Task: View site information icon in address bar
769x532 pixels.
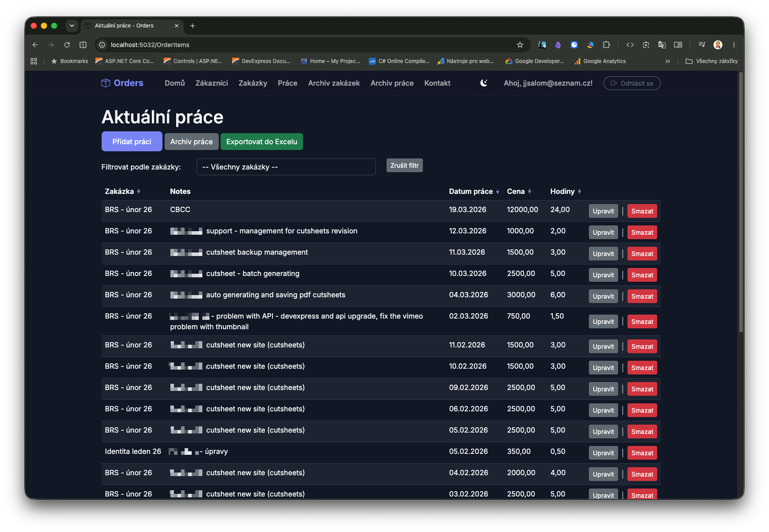Action: click(x=102, y=45)
